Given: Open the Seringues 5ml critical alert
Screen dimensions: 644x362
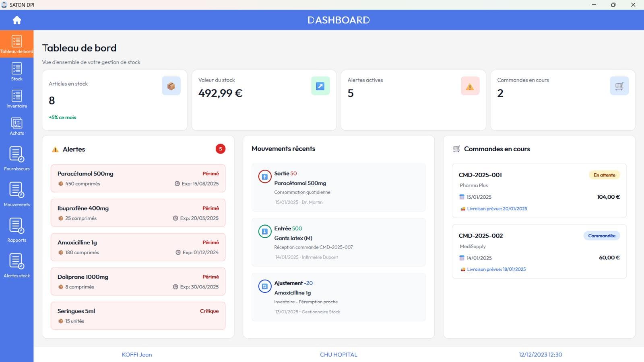Looking at the screenshot, I should click(x=138, y=316).
